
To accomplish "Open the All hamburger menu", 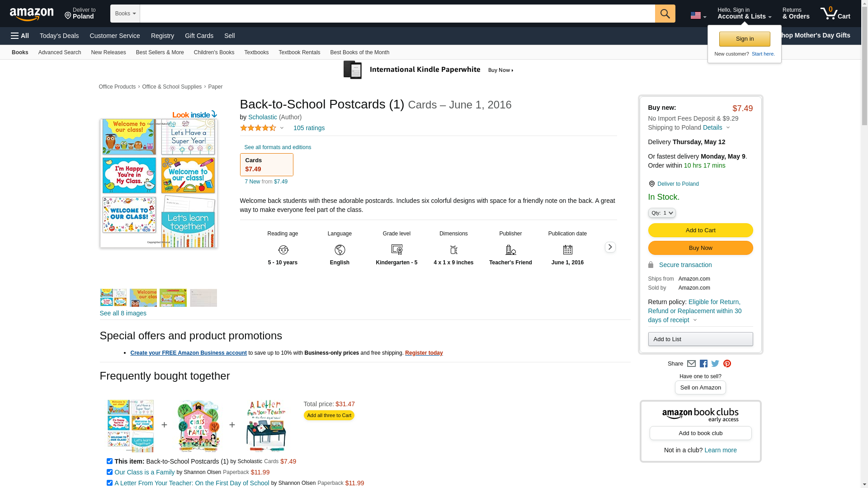I will pyautogui.click(x=20, y=36).
